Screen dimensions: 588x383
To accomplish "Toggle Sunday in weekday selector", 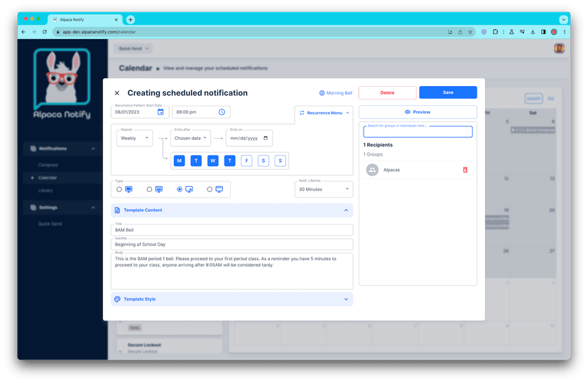I will 280,161.
